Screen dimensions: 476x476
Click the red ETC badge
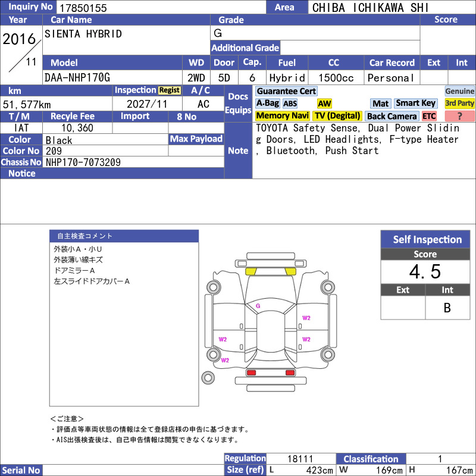(429, 116)
